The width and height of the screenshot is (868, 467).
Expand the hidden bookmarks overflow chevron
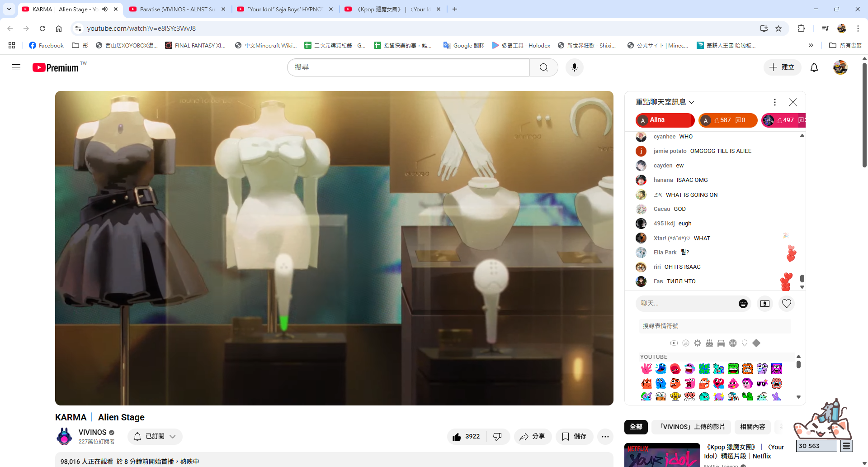[x=811, y=45]
